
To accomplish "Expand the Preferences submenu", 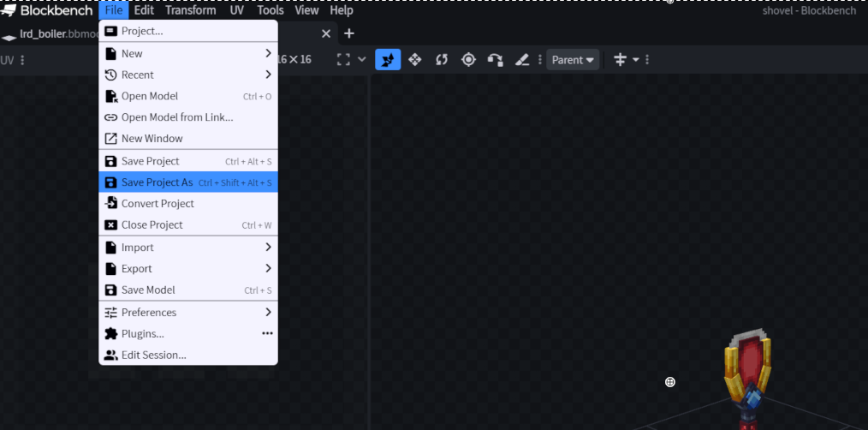I will 188,313.
